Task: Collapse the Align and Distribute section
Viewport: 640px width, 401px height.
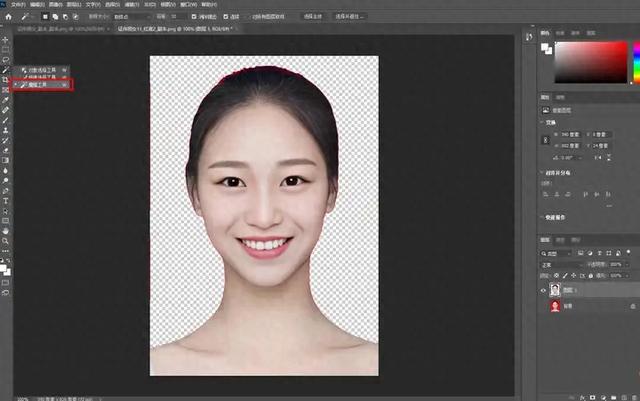Action: pos(542,173)
